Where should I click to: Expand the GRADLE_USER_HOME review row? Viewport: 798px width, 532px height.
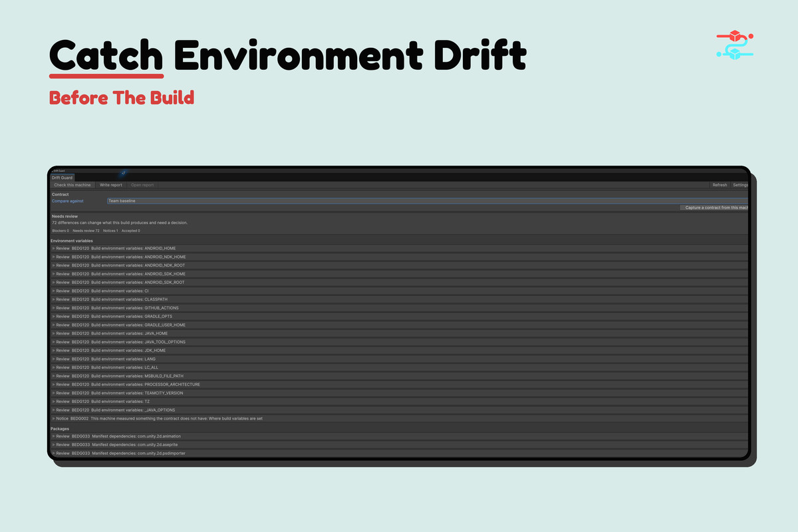coord(400,325)
